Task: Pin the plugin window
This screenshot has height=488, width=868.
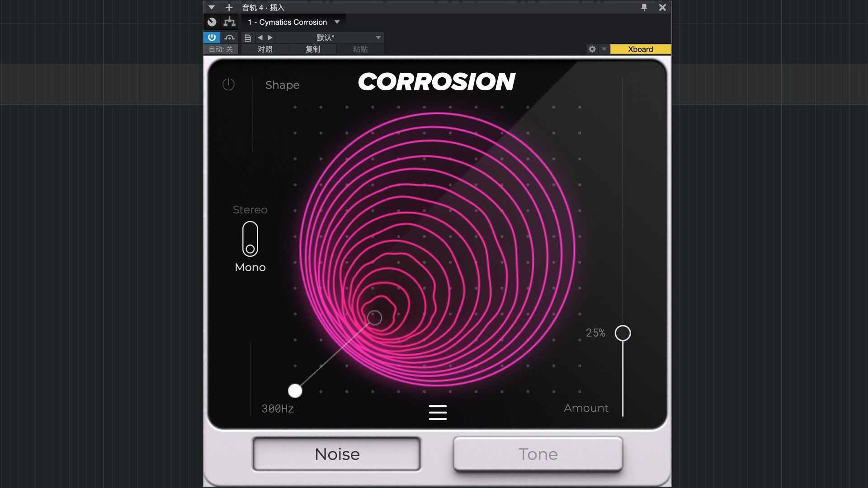Action: pyautogui.click(x=644, y=7)
